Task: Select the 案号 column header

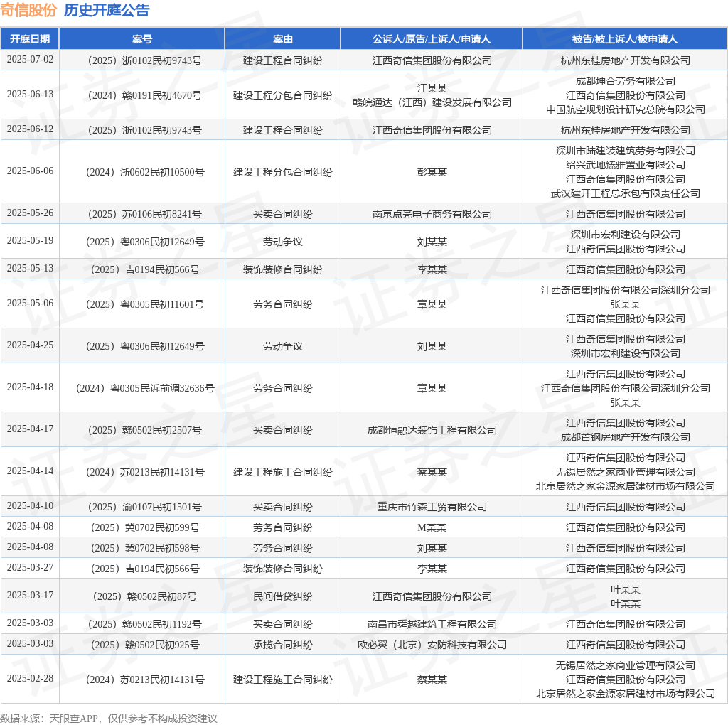Action: pos(142,39)
